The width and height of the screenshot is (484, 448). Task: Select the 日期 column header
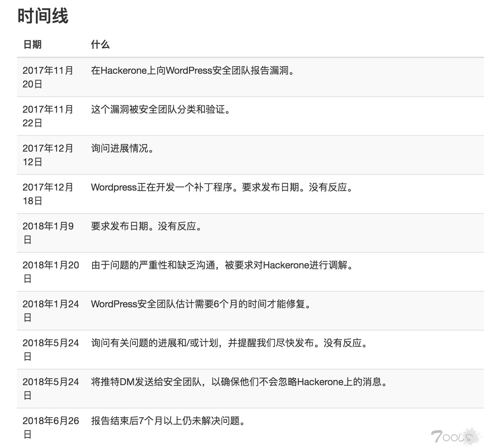pyautogui.click(x=32, y=44)
